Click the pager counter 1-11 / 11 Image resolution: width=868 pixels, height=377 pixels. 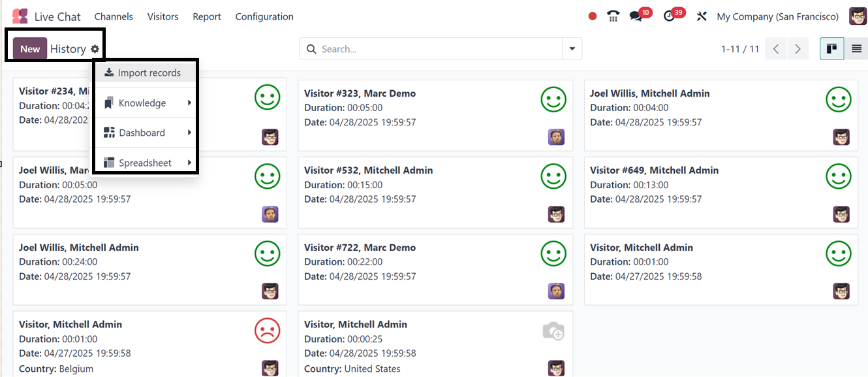point(740,49)
